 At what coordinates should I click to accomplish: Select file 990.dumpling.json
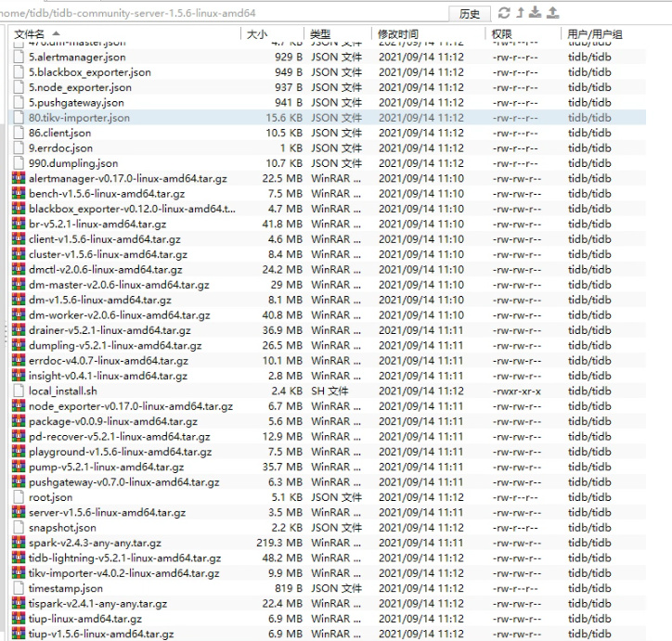click(73, 163)
